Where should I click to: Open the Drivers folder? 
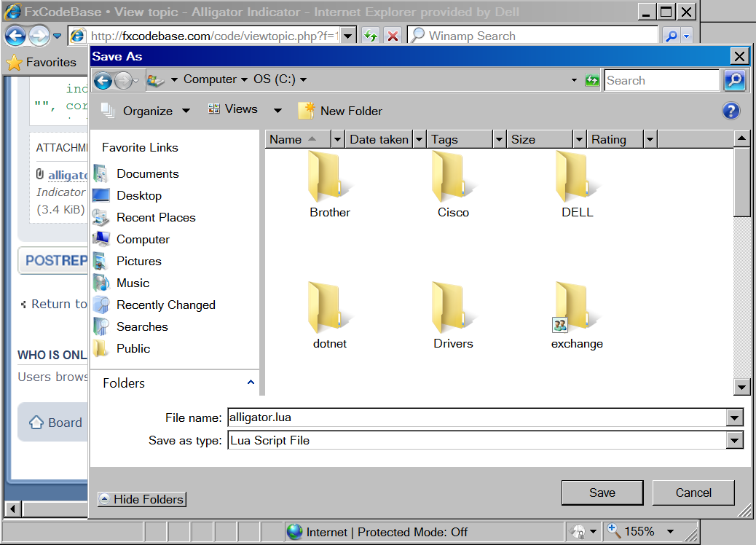tap(453, 315)
